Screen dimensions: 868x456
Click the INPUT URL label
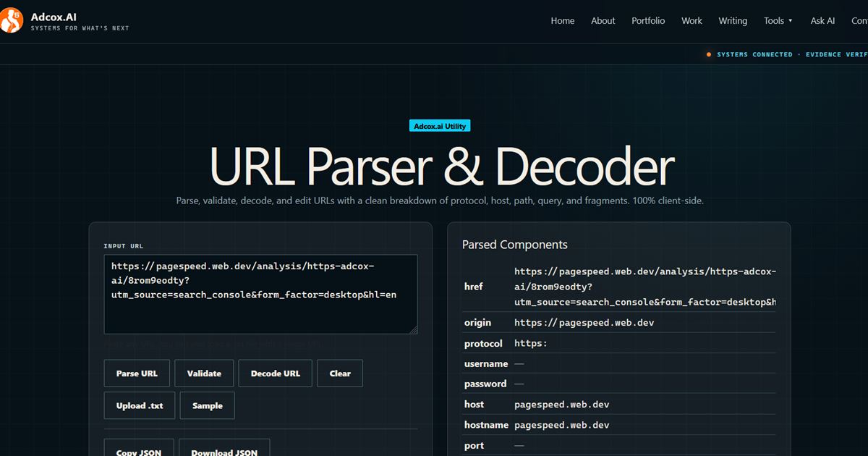pyautogui.click(x=124, y=246)
